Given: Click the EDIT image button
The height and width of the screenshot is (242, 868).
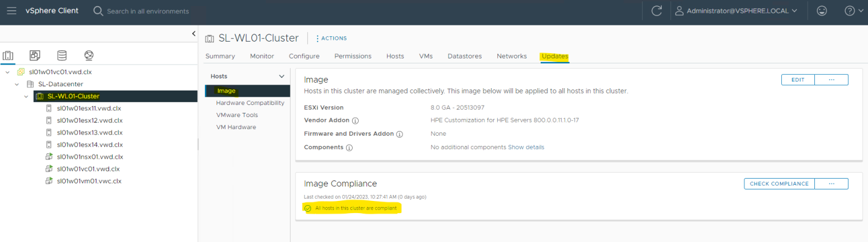Looking at the screenshot, I should [797, 80].
